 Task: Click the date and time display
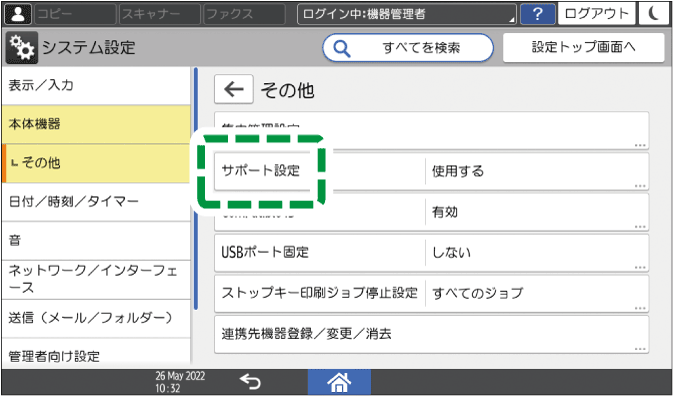(180, 382)
